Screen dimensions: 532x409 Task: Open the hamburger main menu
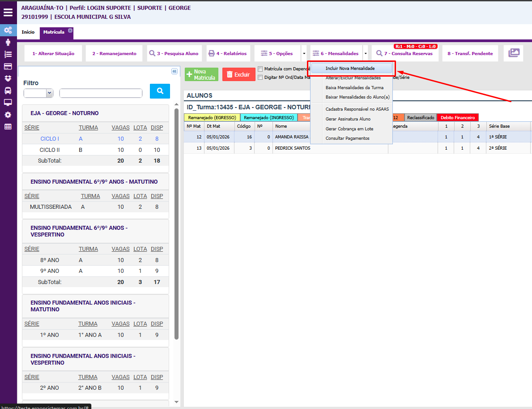pyautogui.click(x=8, y=12)
